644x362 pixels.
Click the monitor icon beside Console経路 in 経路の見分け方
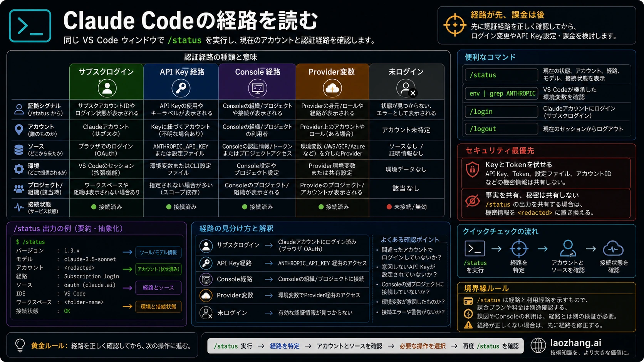click(x=206, y=279)
